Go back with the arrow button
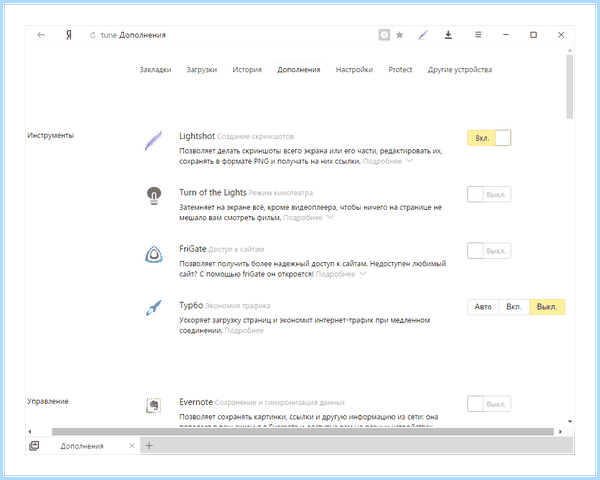The height and width of the screenshot is (480, 600). click(41, 35)
